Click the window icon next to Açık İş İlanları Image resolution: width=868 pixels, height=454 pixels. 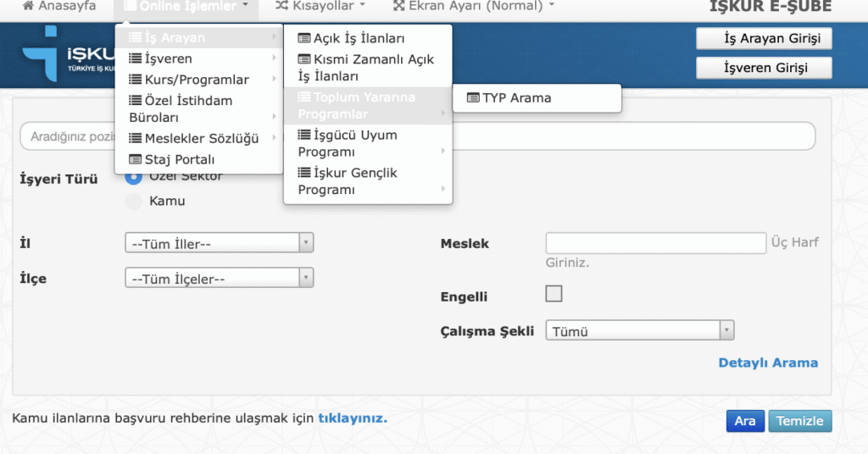304,38
